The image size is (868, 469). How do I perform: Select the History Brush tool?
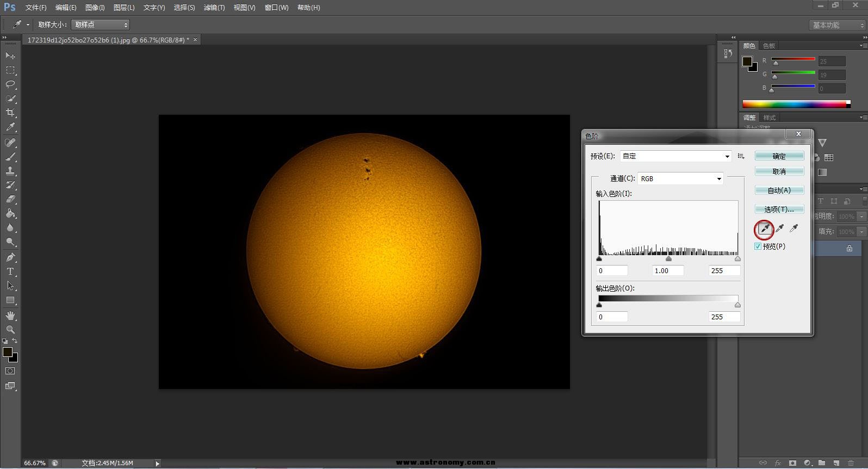point(10,185)
